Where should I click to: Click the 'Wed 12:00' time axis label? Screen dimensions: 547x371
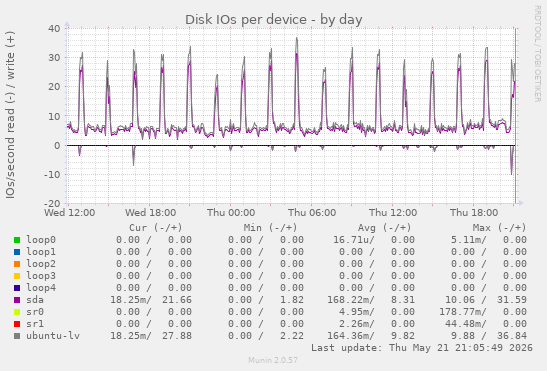[69, 213]
